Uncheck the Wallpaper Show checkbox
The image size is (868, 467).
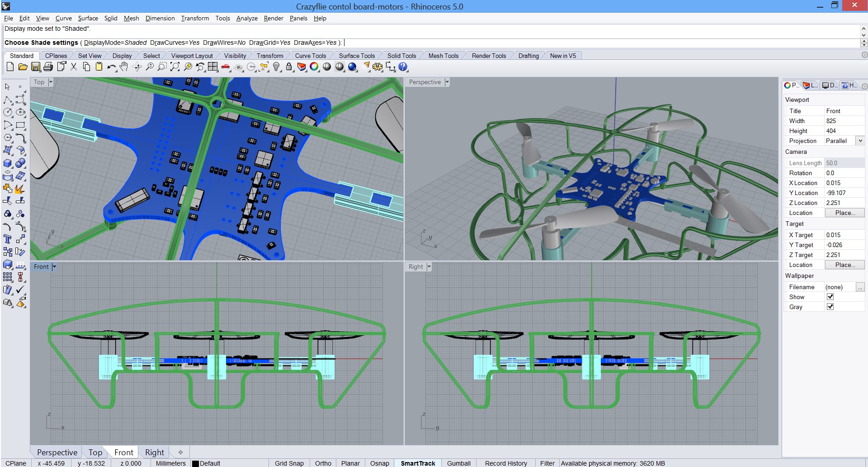coord(830,297)
